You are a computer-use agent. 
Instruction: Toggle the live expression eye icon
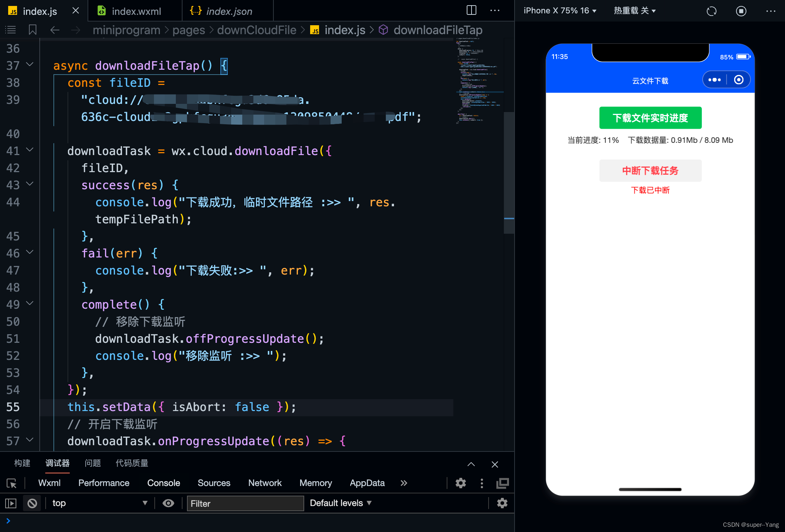[168, 503]
